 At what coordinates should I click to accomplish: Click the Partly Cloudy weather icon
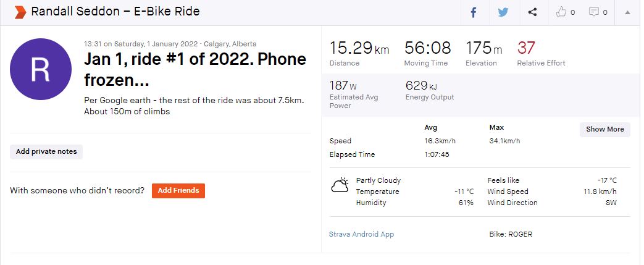click(x=340, y=186)
